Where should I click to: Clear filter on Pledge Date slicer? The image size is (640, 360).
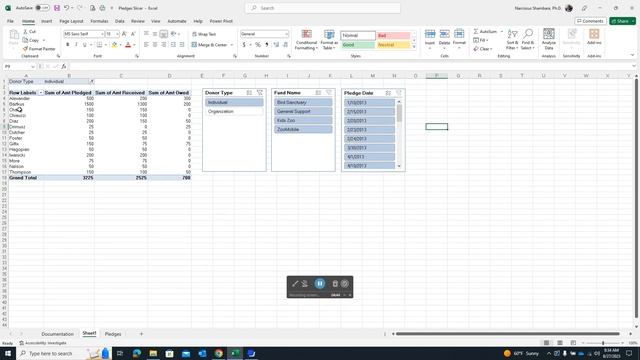[x=399, y=93]
